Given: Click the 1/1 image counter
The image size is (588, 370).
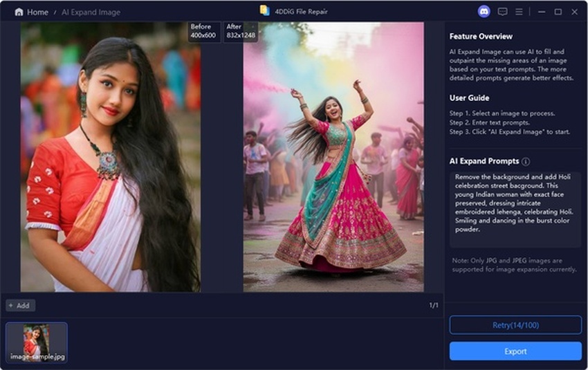Looking at the screenshot, I should (434, 306).
